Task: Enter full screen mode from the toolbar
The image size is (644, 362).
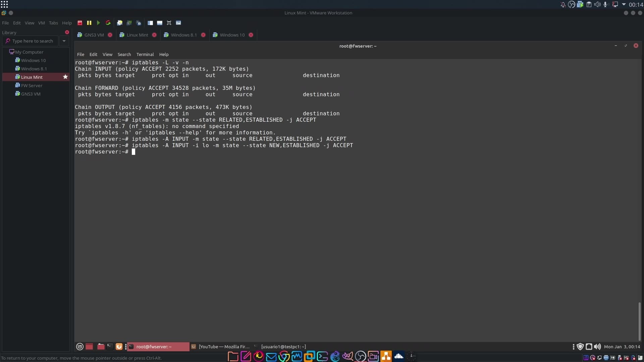Action: point(169,23)
